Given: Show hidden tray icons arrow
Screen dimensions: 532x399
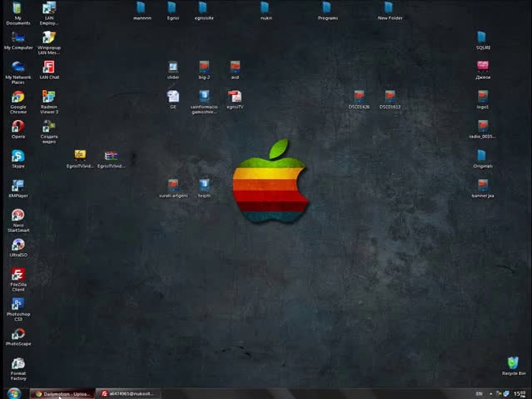Looking at the screenshot, I should pyautogui.click(x=490, y=394).
